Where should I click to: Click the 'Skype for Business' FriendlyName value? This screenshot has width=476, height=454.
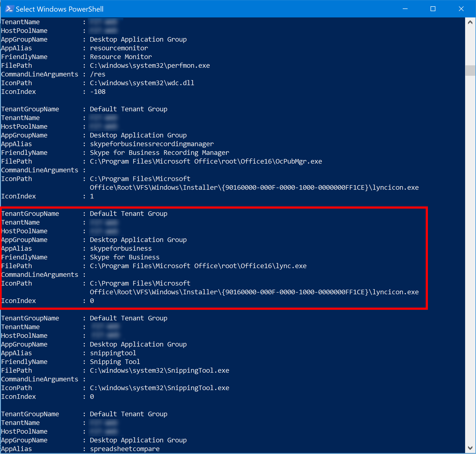pos(125,257)
